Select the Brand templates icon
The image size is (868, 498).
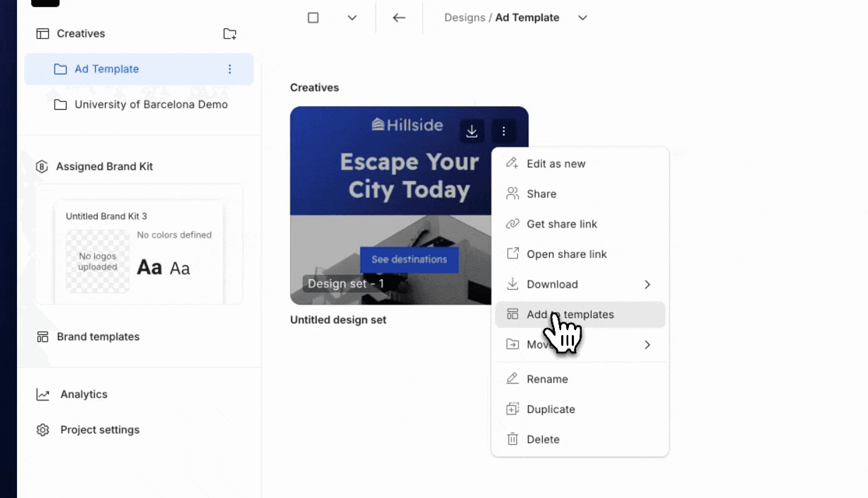43,337
